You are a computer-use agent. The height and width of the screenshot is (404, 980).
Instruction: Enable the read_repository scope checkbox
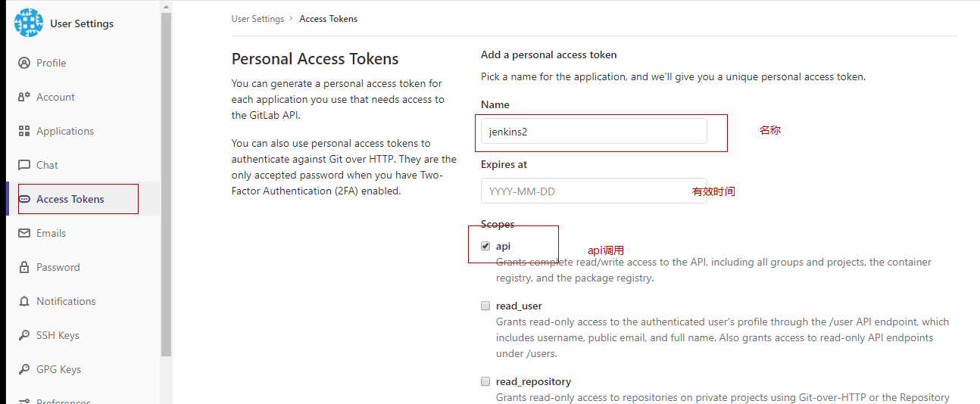485,381
